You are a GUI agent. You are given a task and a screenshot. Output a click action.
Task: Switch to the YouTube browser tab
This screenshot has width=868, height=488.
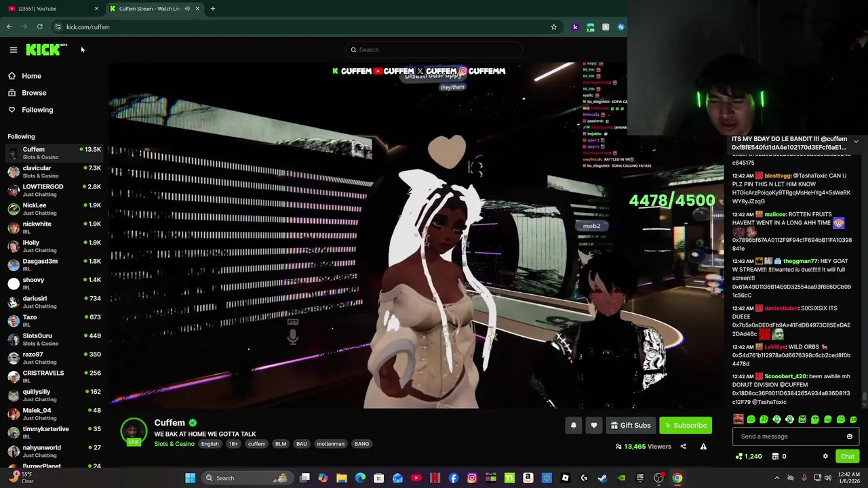click(52, 9)
